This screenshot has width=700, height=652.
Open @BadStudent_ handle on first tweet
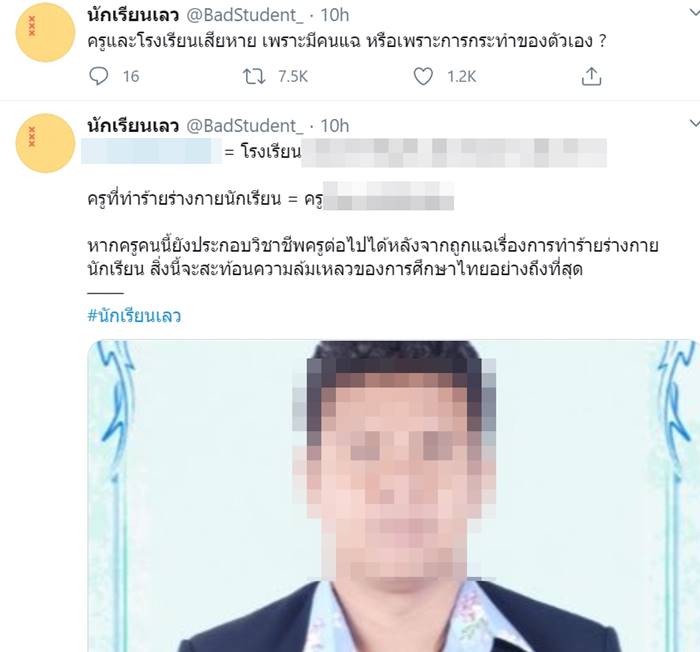coord(245,15)
